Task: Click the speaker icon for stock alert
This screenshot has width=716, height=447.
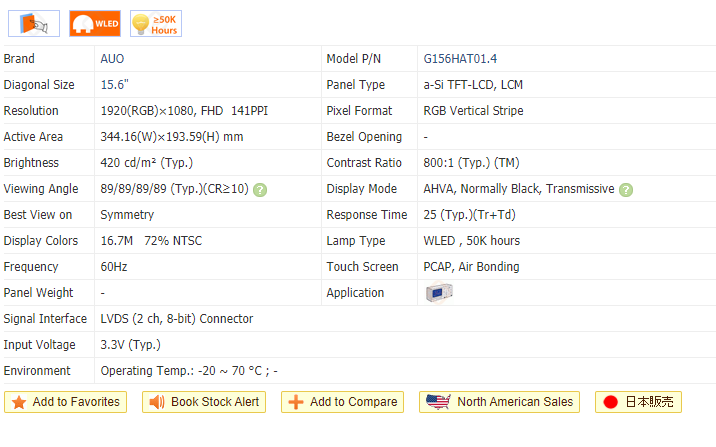Action: [x=156, y=402]
